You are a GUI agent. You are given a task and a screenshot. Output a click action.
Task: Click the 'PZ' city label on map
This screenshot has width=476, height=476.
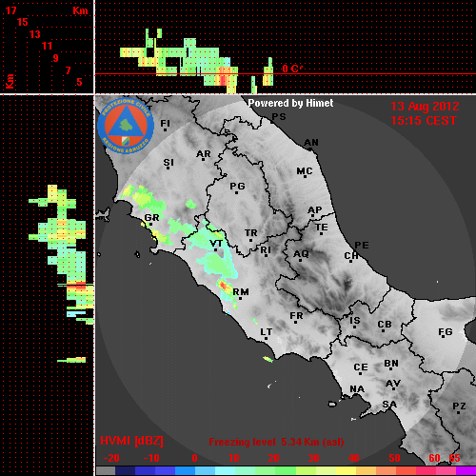pyautogui.click(x=459, y=407)
